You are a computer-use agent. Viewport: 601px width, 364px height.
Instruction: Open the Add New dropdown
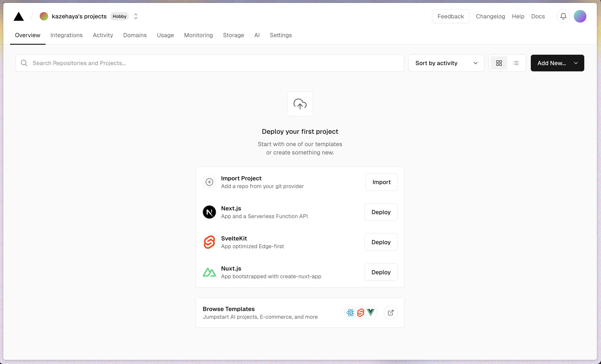[557, 63]
